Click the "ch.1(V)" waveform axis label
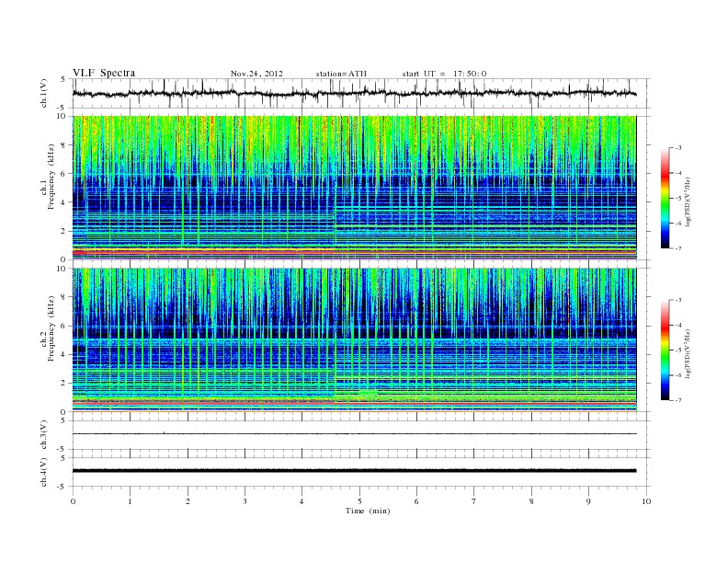The height and width of the screenshot is (563, 728). [44, 93]
